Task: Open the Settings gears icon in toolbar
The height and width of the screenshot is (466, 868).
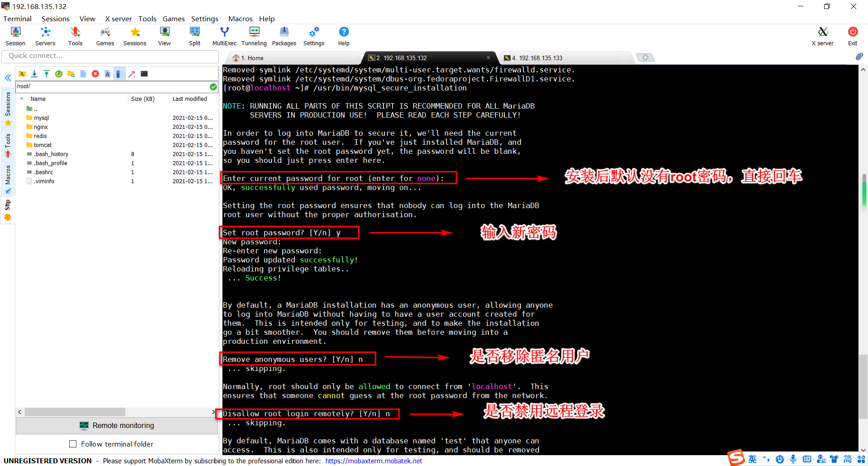Action: point(314,36)
